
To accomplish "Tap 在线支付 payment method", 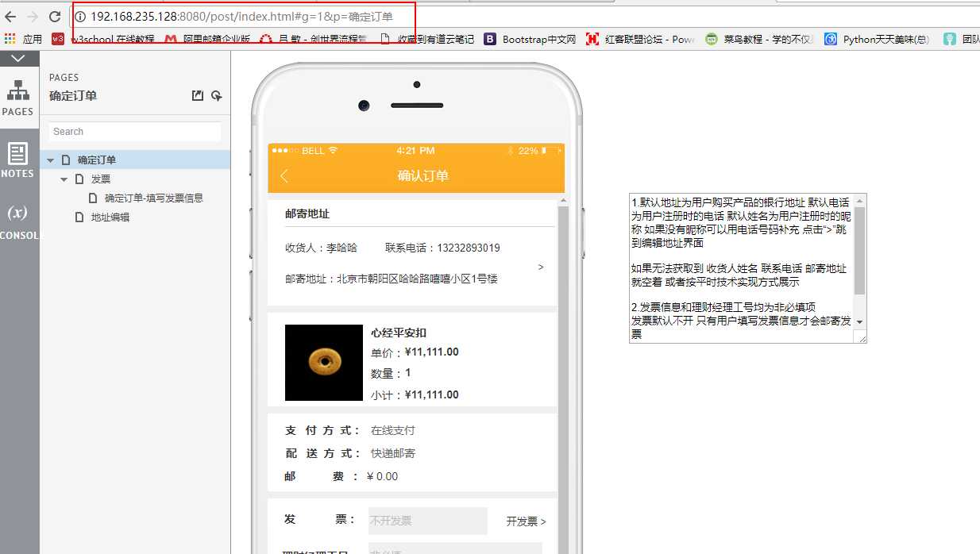I will pyautogui.click(x=393, y=430).
